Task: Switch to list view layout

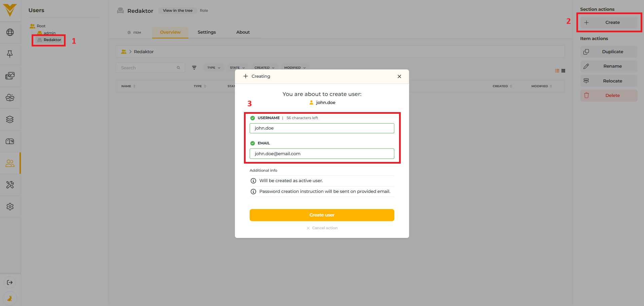Action: click(557, 71)
